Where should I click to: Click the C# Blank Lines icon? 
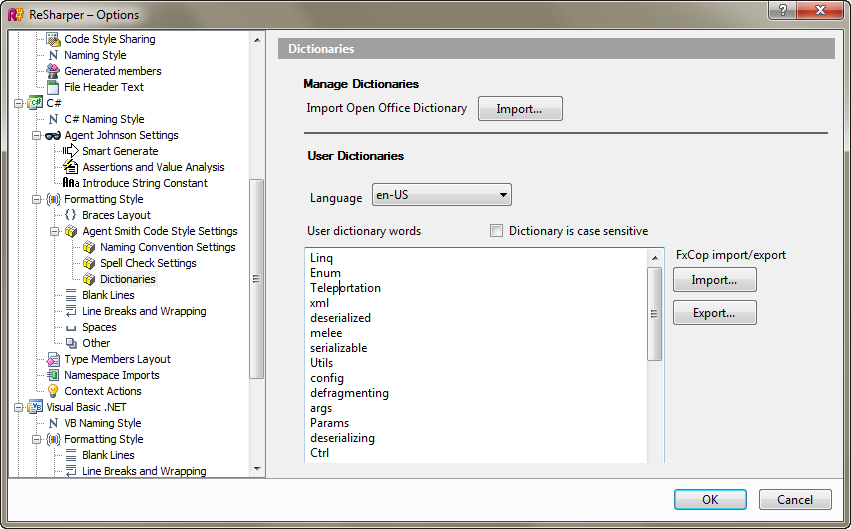tap(71, 295)
